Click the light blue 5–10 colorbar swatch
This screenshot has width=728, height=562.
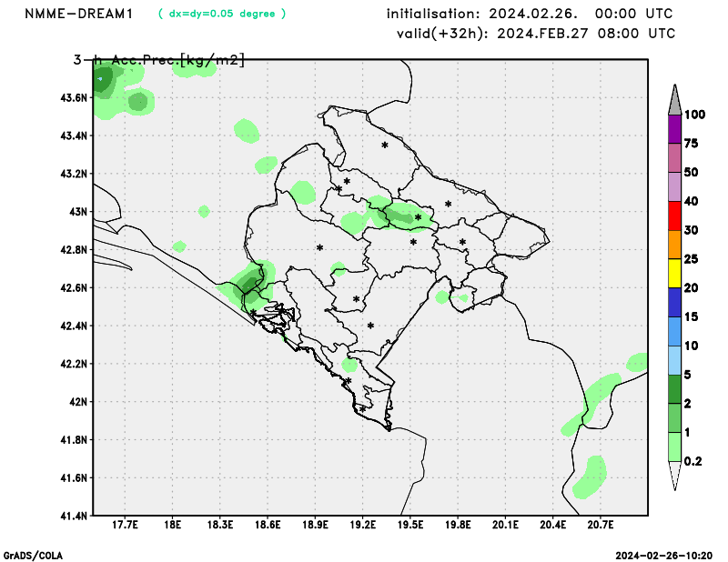coord(674,360)
